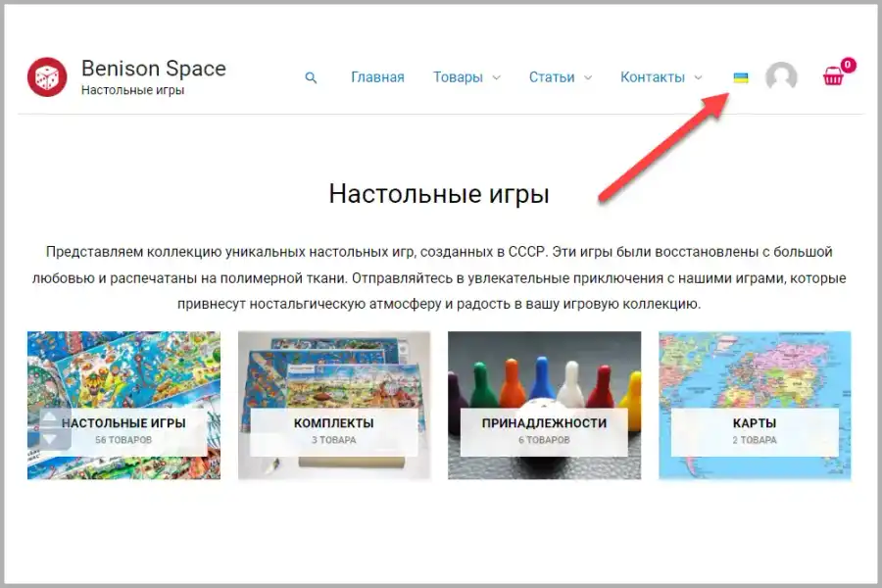Click the Benison Space site title
The height and width of the screenshot is (588, 882).
(x=154, y=69)
